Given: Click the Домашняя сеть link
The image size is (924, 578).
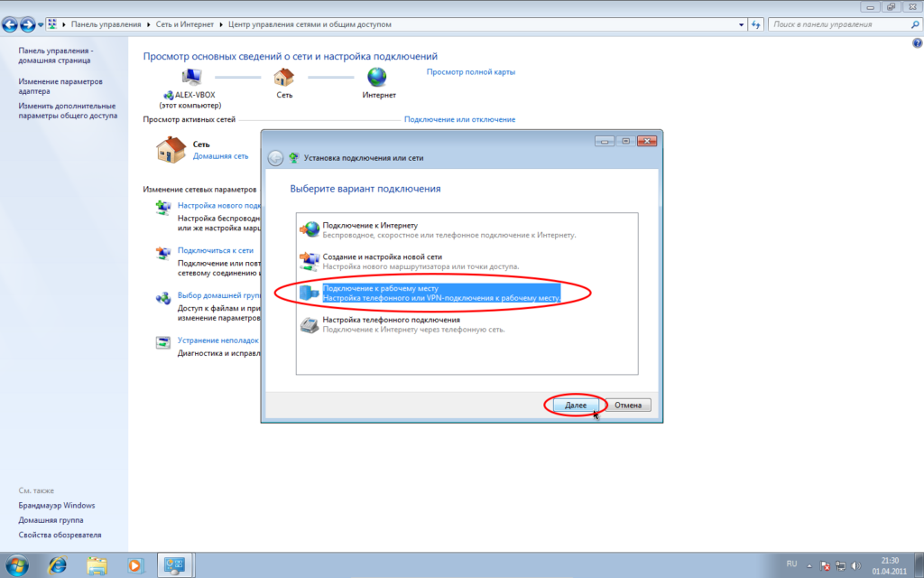Looking at the screenshot, I should [220, 155].
